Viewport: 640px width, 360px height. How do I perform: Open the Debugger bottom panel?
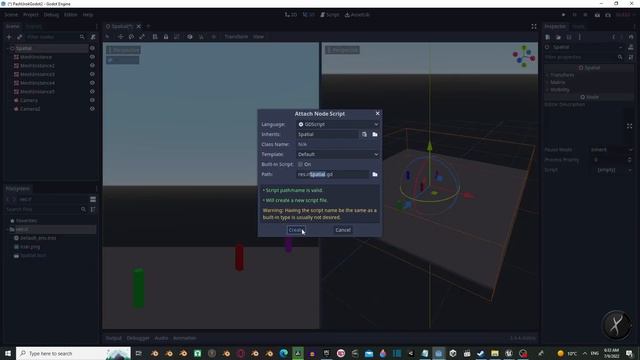click(138, 338)
